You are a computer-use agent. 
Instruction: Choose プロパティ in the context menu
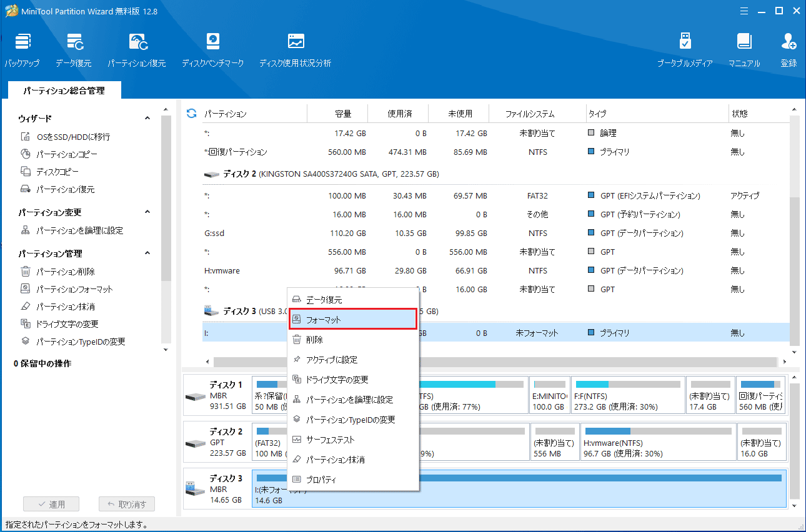[x=353, y=480]
